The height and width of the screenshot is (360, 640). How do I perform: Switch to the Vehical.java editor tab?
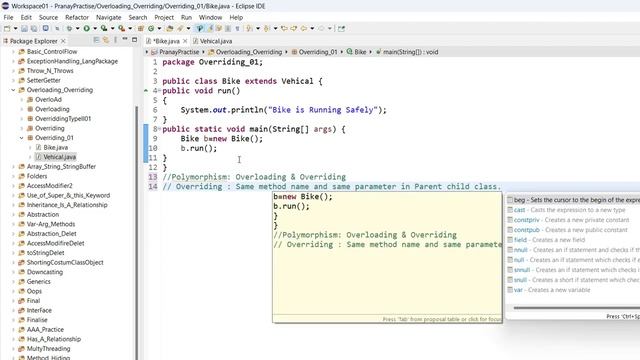tap(212, 41)
